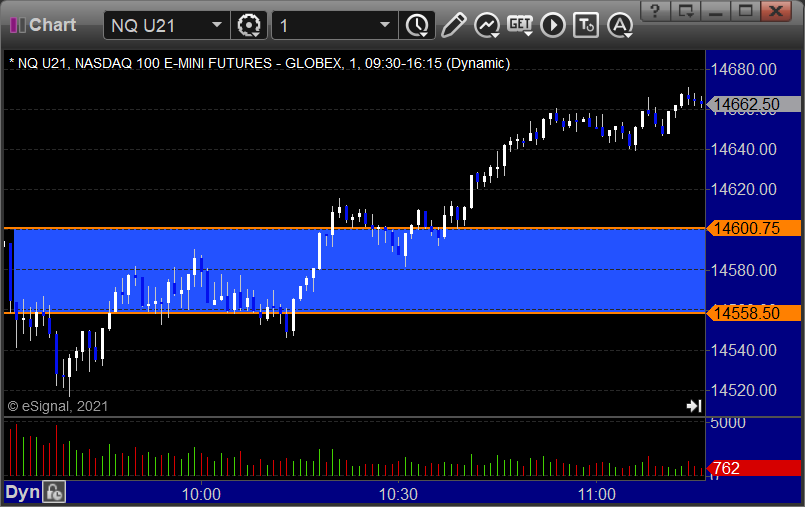This screenshot has width=805, height=507.
Task: Open the symbol dropdown for NQ U21
Action: coord(217,25)
